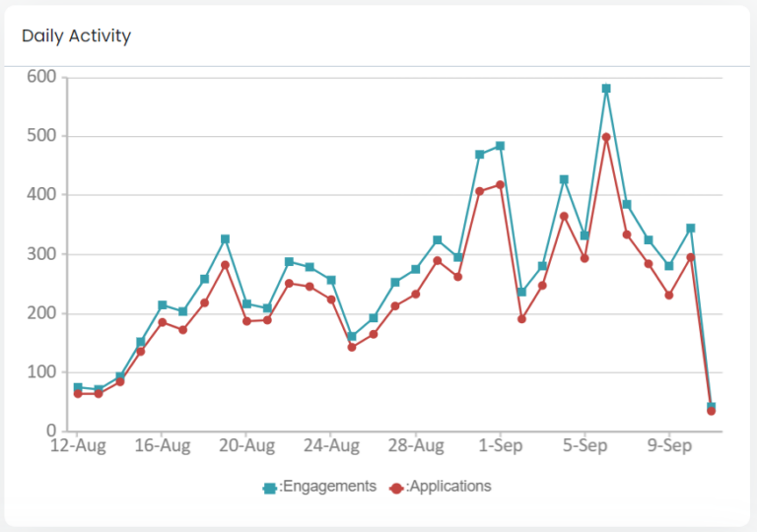
Task: Select the Engagements point at 9-Sep
Action: [669, 266]
